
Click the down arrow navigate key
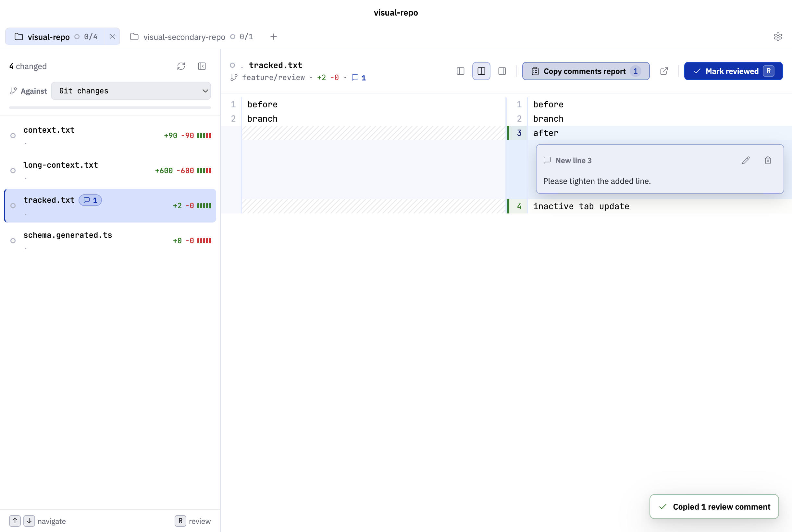tap(29, 521)
